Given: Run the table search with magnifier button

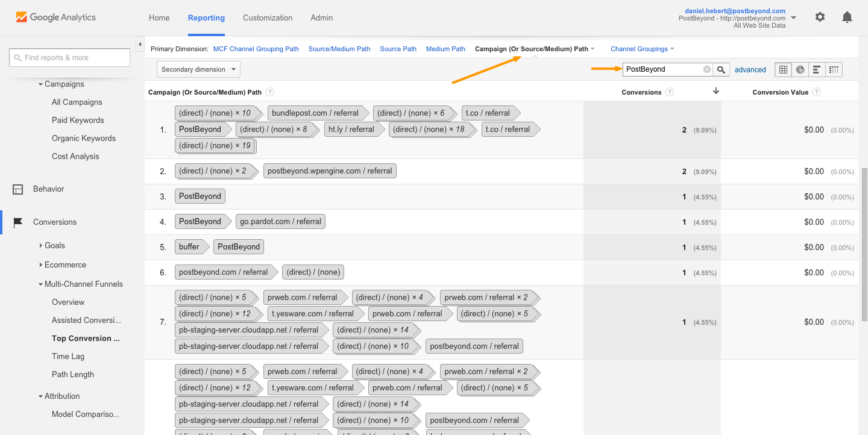Looking at the screenshot, I should tap(721, 69).
